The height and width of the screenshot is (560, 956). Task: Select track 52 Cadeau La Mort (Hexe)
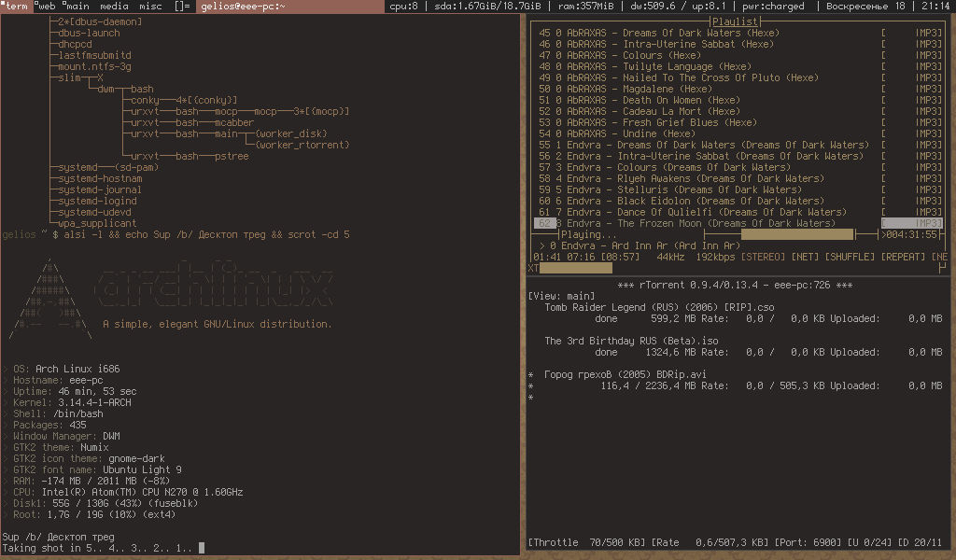(x=740, y=111)
